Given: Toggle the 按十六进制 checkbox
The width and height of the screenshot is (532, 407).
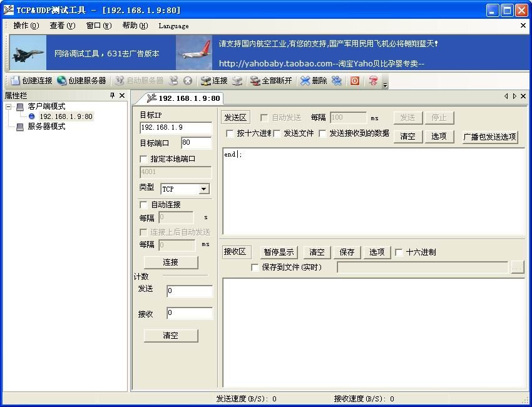Looking at the screenshot, I should [x=230, y=133].
